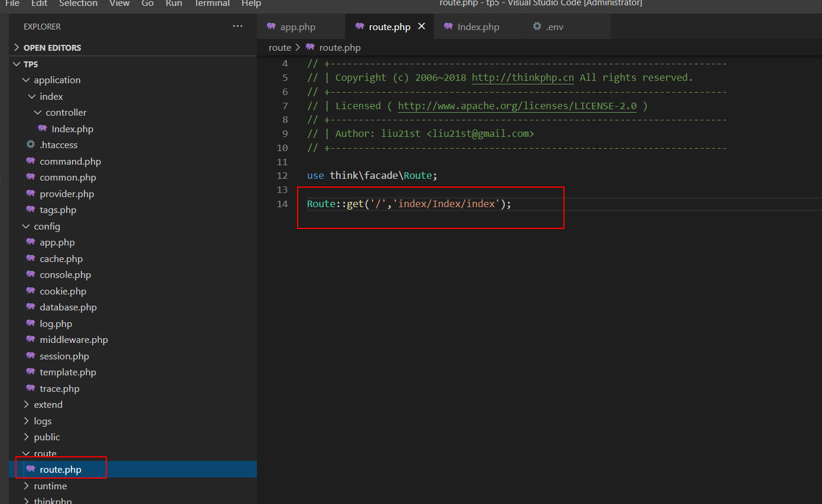Click PHP icon next to common.php

pyautogui.click(x=31, y=177)
